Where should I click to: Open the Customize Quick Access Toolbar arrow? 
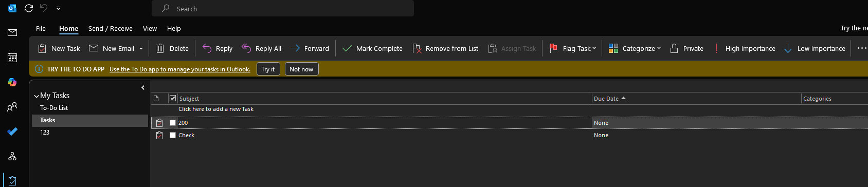[x=58, y=8]
